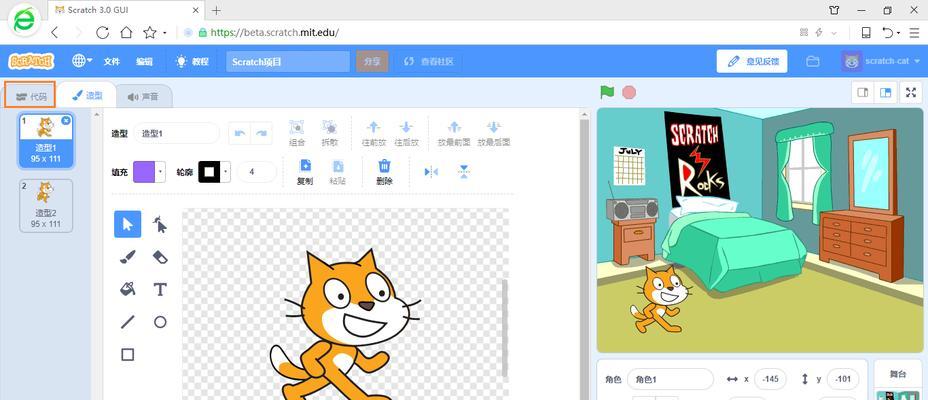Click the Backward (往后放) icon

pyautogui.click(x=406, y=127)
